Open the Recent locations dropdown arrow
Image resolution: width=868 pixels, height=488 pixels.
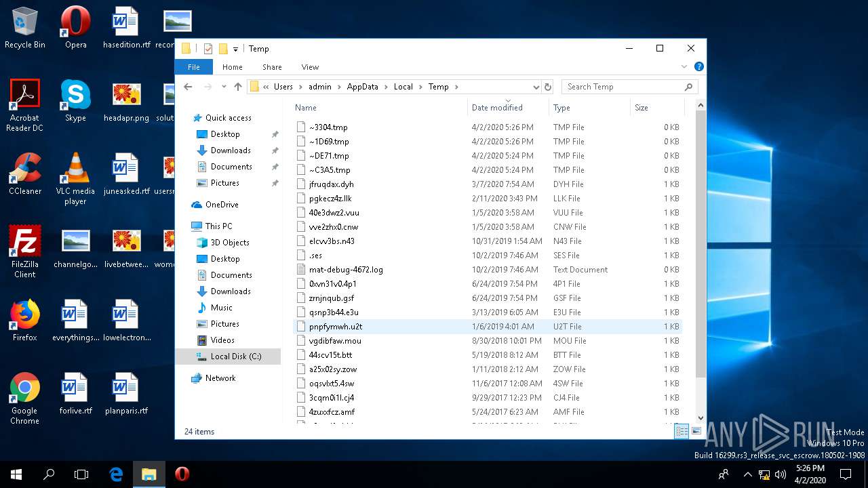(222, 87)
